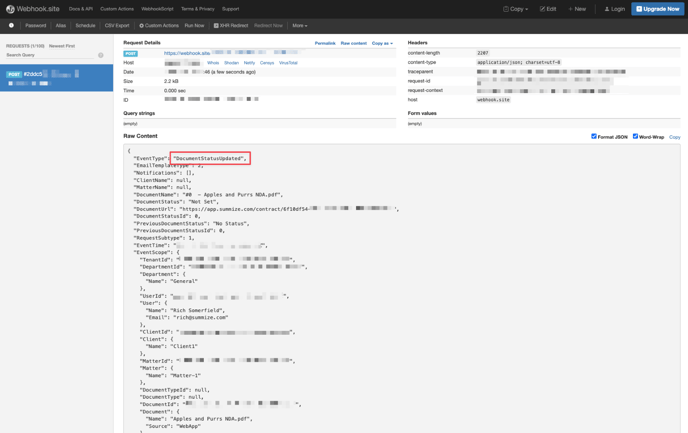Click the Login button
The height and width of the screenshot is (433, 688).
point(614,9)
